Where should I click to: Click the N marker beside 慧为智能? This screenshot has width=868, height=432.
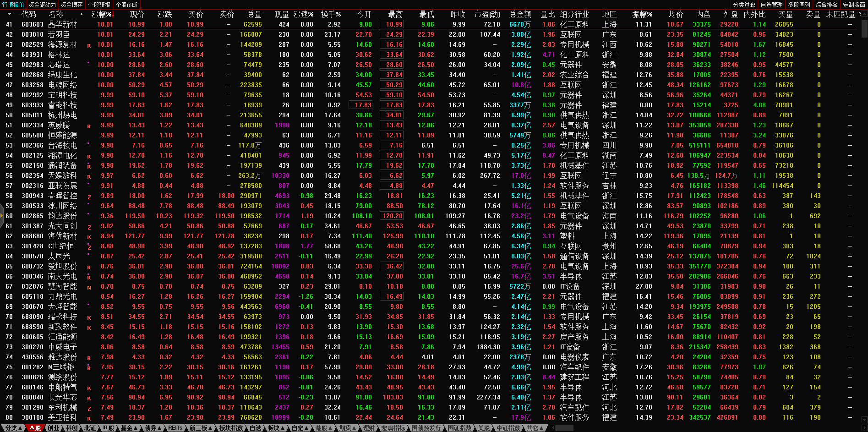pos(89,287)
